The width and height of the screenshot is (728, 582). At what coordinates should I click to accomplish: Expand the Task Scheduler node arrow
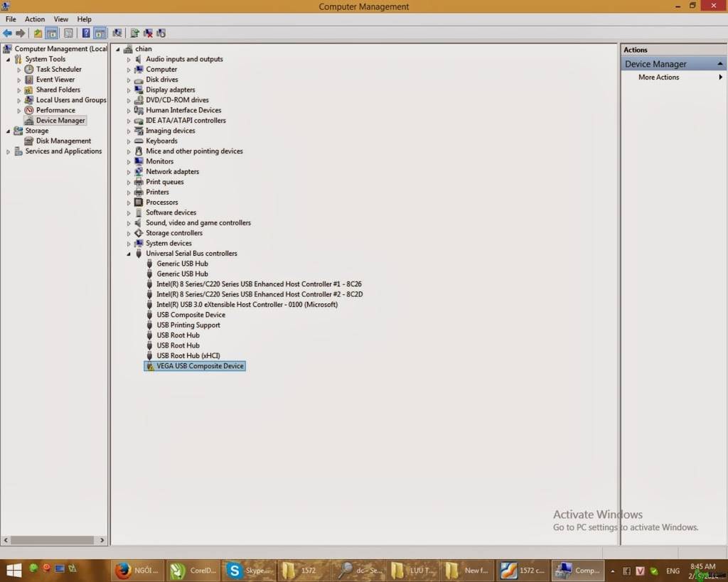[x=19, y=70]
